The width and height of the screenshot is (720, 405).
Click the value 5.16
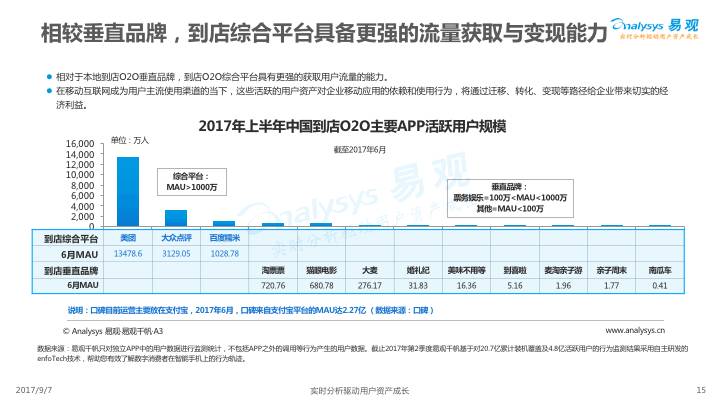pos(515,285)
